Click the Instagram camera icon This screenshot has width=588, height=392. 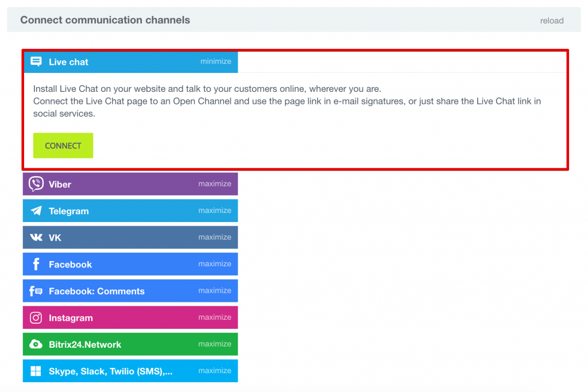point(36,318)
